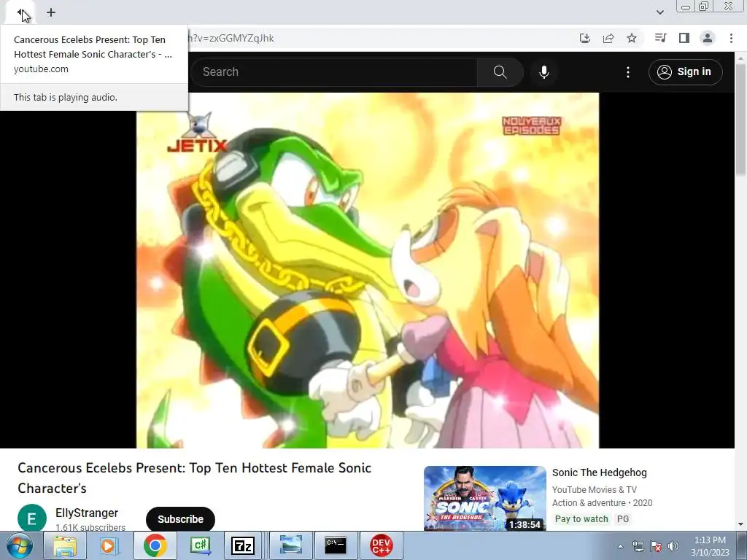Click the install app icon in address bar
The width and height of the screenshot is (747, 560).
585,38
